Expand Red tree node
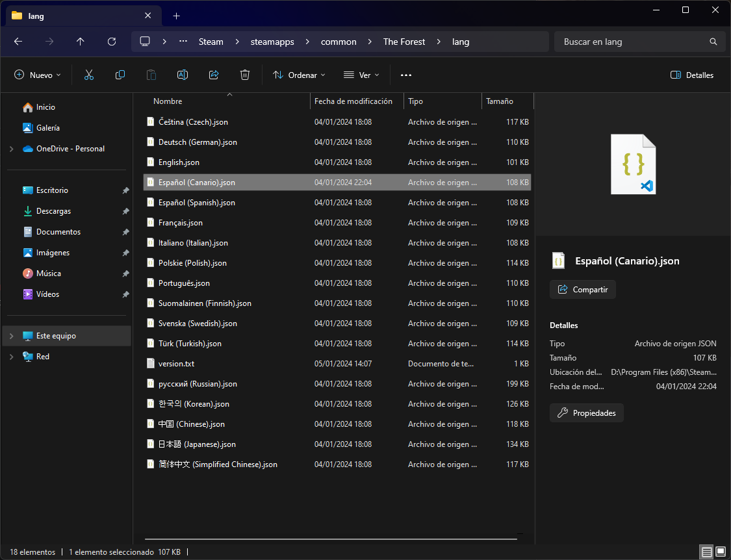The width and height of the screenshot is (731, 560). tap(12, 357)
